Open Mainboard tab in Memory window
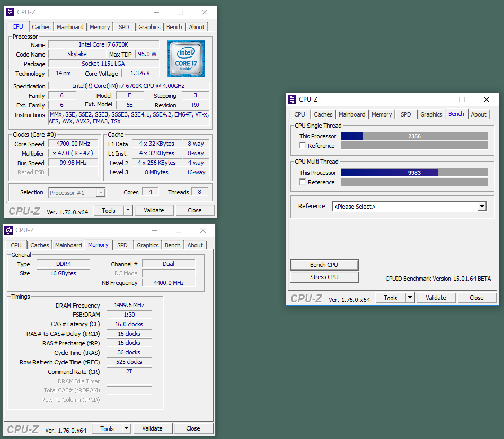Image resolution: width=504 pixels, height=439 pixels. point(68,245)
